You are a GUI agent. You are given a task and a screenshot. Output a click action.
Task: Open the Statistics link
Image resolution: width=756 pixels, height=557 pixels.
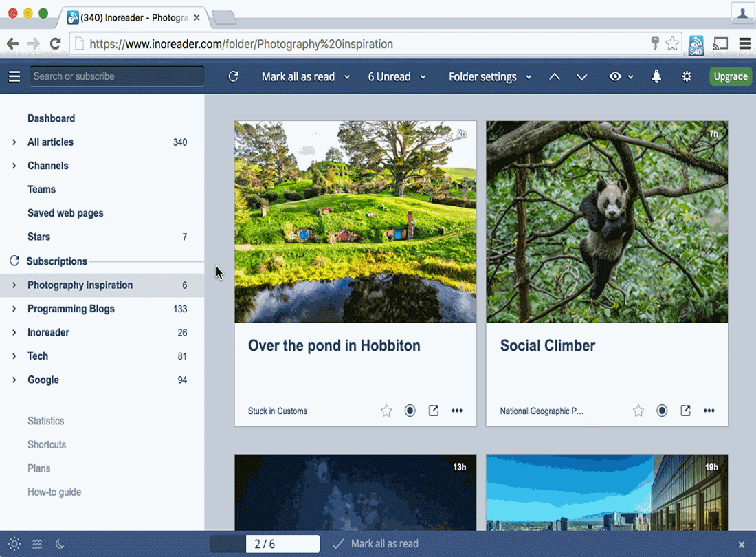(x=46, y=421)
